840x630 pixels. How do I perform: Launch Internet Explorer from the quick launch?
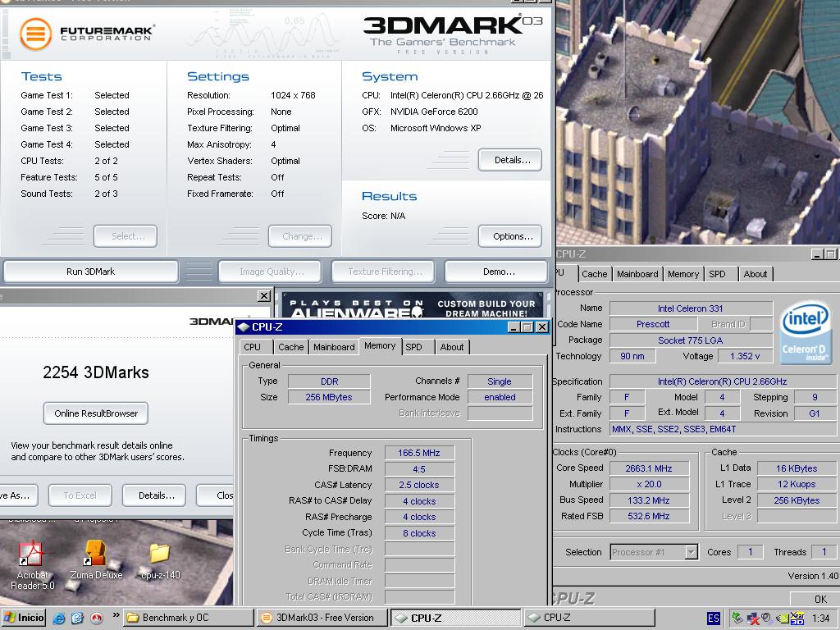58,619
